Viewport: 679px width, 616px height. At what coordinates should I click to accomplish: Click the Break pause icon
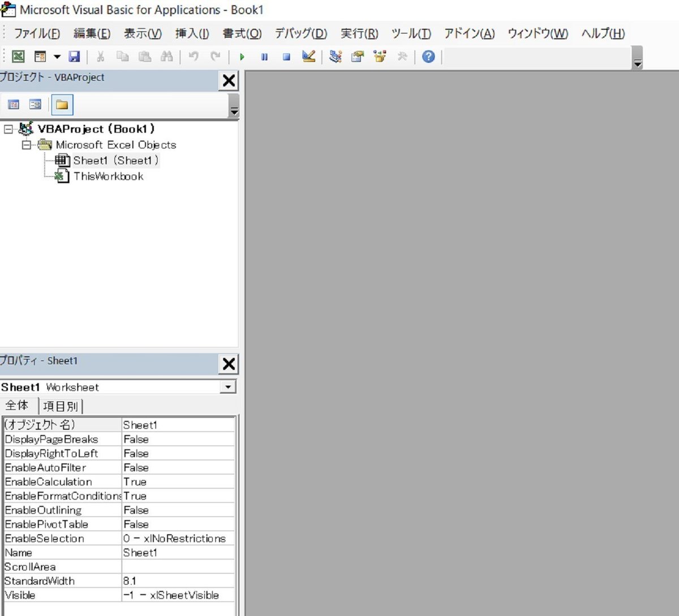264,57
